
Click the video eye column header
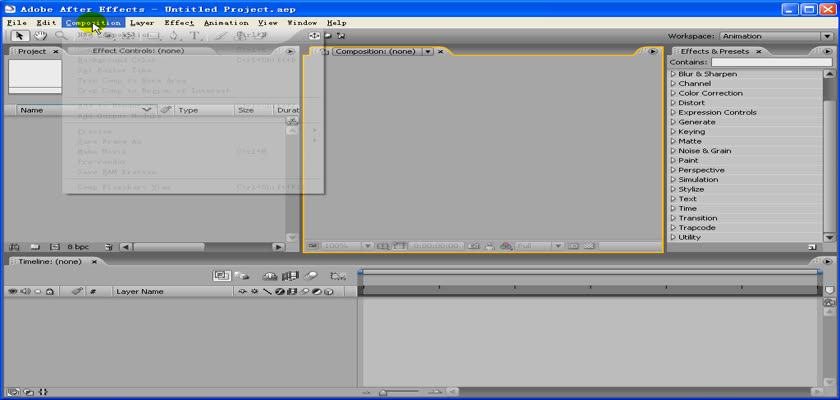tap(12, 291)
